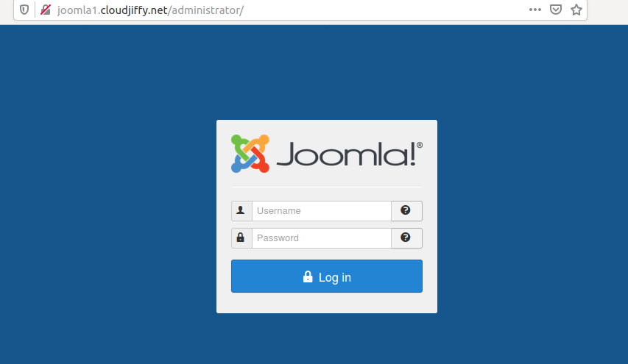Focus the Username input field

322,211
